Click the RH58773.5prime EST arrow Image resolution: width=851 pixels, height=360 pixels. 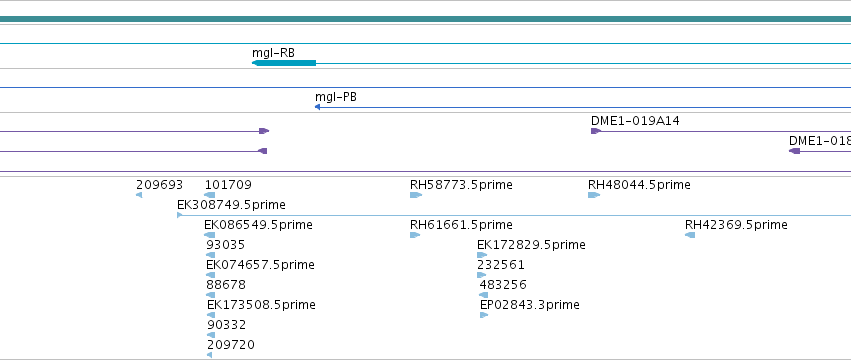[416, 195]
